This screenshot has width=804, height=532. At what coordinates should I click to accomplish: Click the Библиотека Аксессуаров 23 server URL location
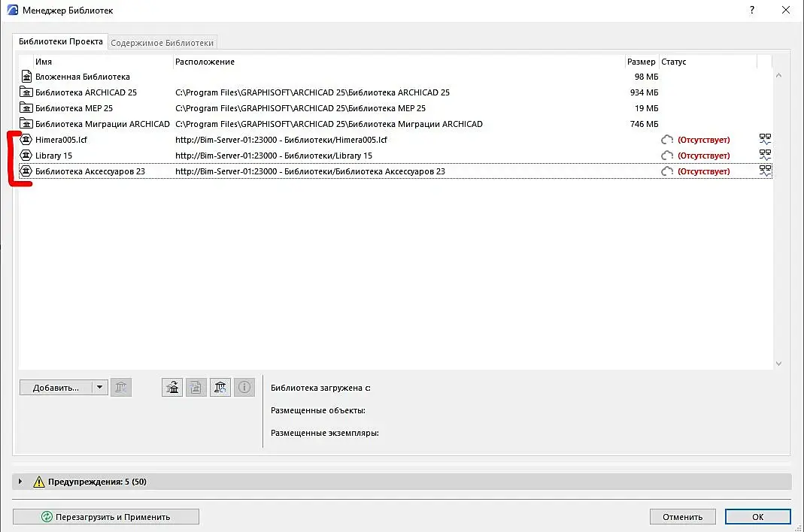pyautogui.click(x=310, y=171)
